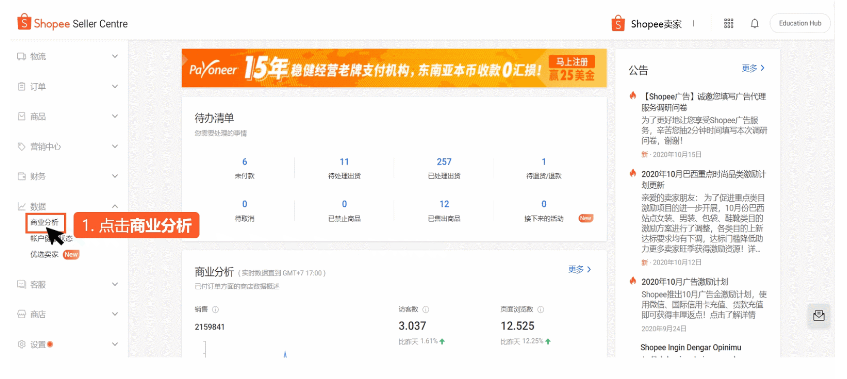Click the visitors value 3.037

(x=412, y=326)
